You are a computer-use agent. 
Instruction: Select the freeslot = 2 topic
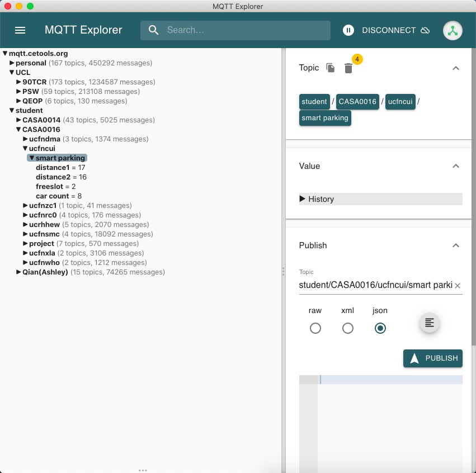pyautogui.click(x=55, y=186)
